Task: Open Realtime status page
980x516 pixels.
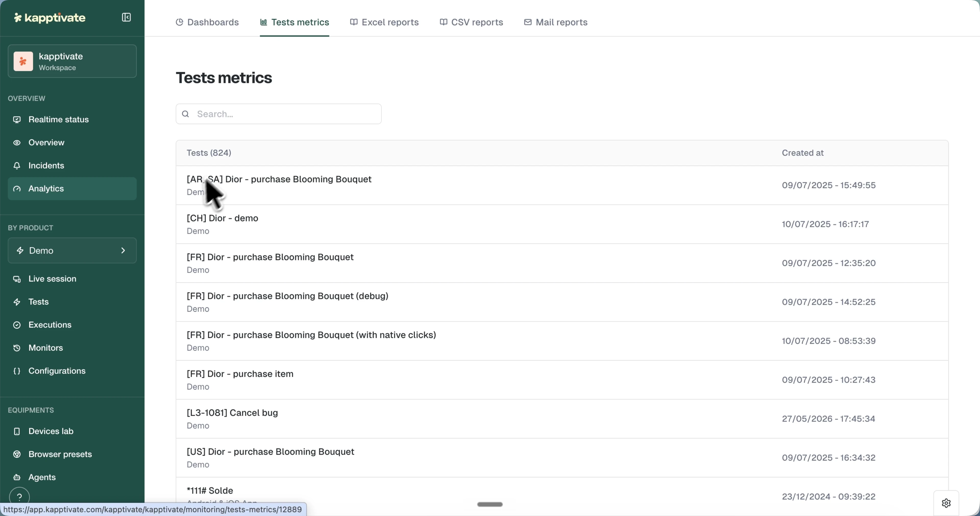Action: [72, 120]
